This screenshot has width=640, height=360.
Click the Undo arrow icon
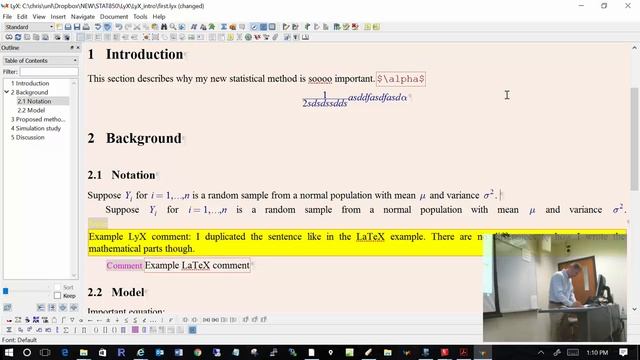(x=119, y=27)
